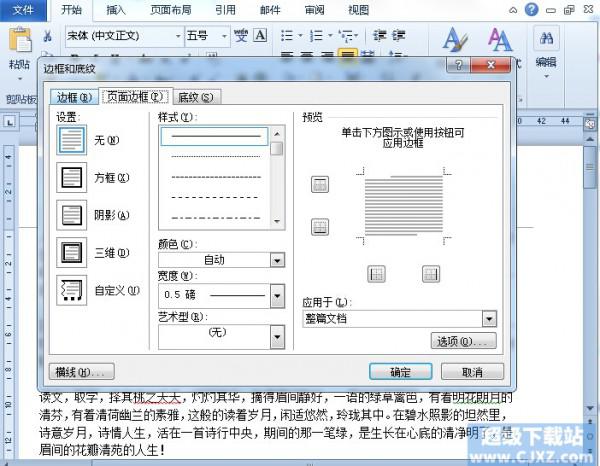Screen dimensions: 600x466
Task: Open the 宽度 width dropdown
Action: (277, 296)
